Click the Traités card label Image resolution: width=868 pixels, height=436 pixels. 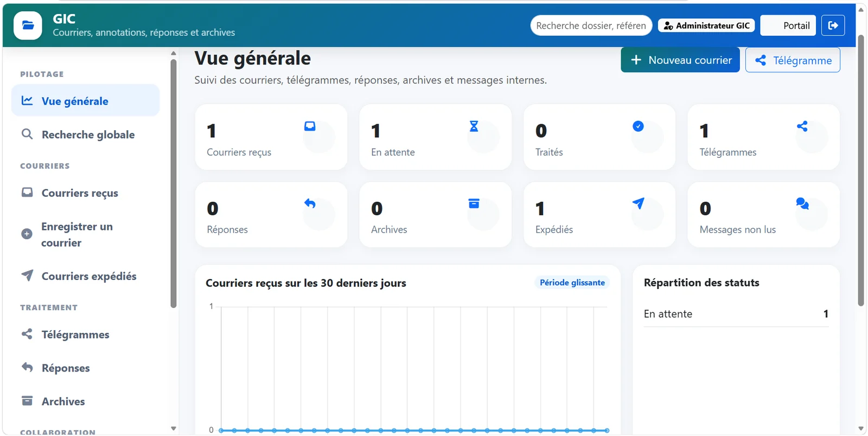pos(549,152)
